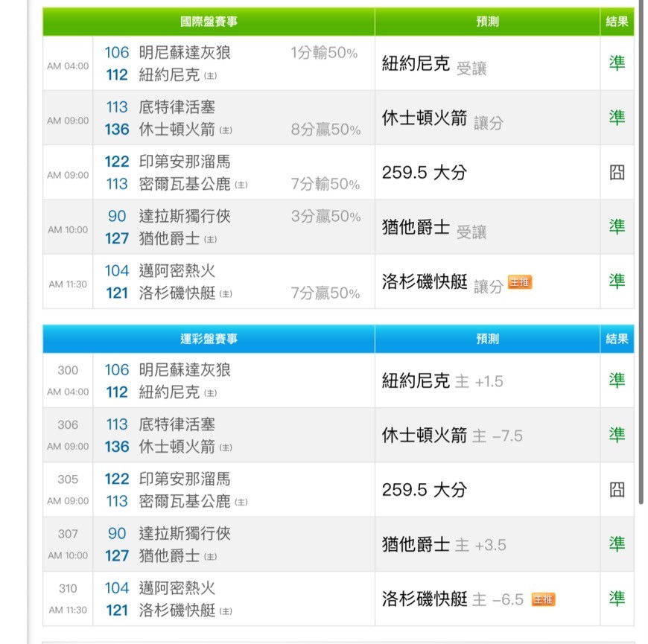Viewport: 648px width, 644px height.
Task: Click score 90 in the 國際盤 table
Action: [x=117, y=216]
